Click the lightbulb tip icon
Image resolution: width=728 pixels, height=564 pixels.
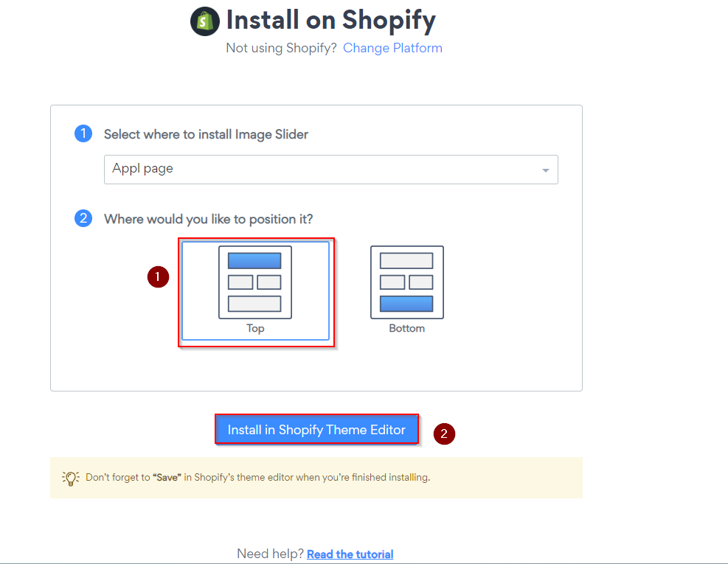(x=71, y=478)
